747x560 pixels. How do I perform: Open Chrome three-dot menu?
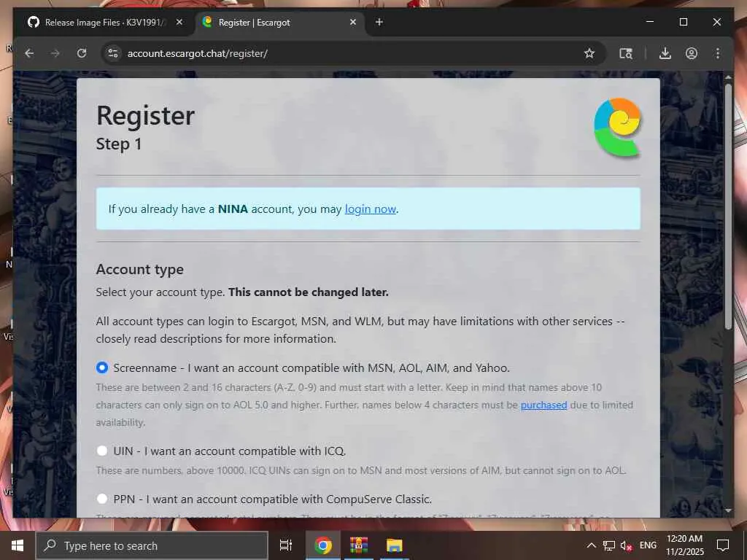tap(718, 53)
